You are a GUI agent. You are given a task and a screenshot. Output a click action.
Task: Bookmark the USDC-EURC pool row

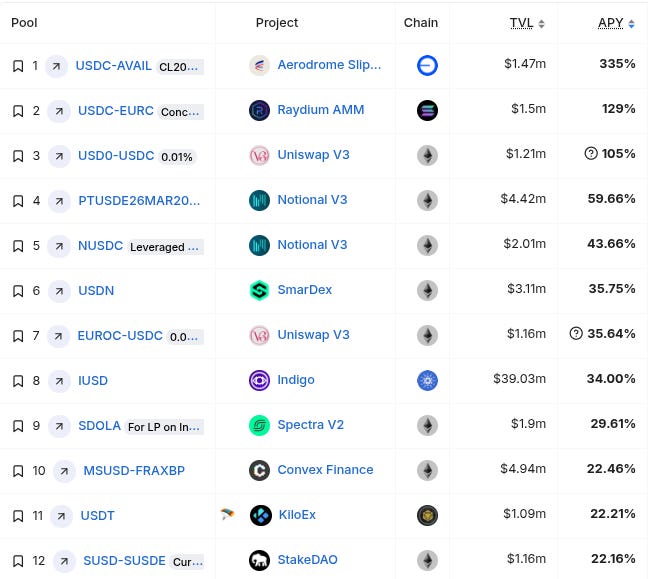pyautogui.click(x=18, y=111)
